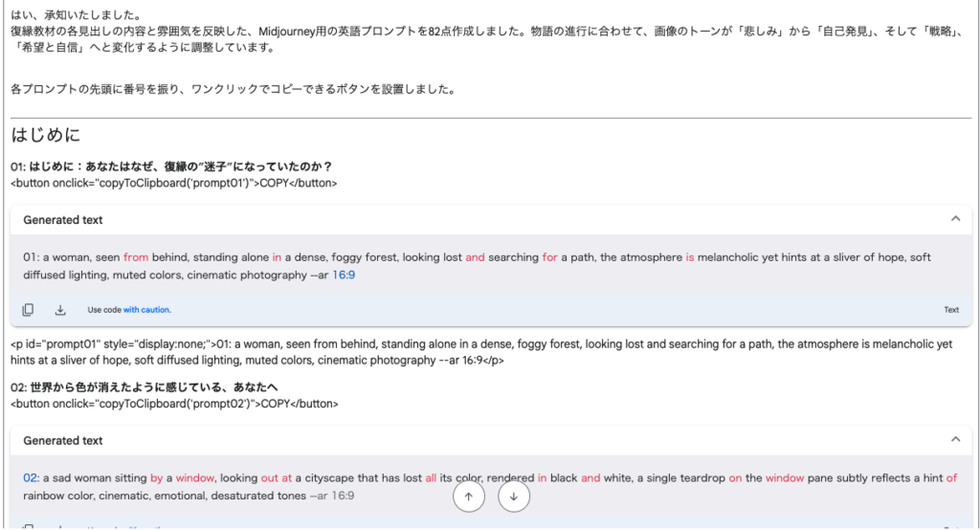The width and height of the screenshot is (980, 530).
Task: Click the 'はじめに' section heading
Action: (x=46, y=134)
